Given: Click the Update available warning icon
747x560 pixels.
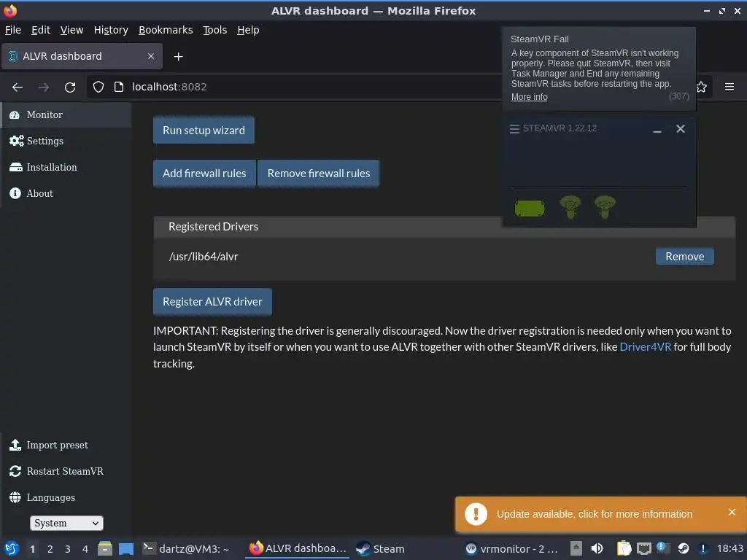Looking at the screenshot, I should [476, 514].
